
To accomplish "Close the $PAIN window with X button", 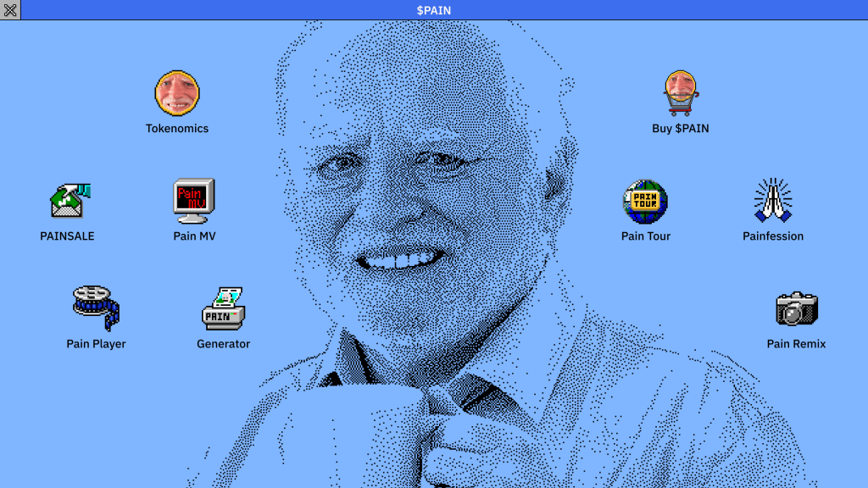I will 10,10.
